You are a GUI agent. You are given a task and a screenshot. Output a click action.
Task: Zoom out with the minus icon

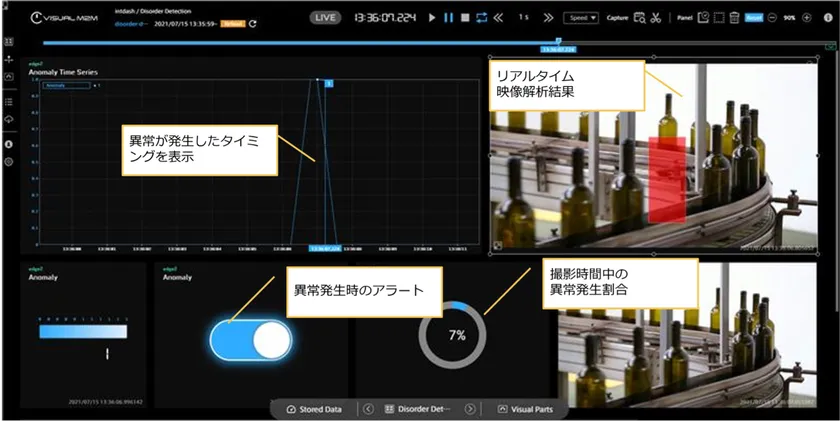tap(773, 17)
